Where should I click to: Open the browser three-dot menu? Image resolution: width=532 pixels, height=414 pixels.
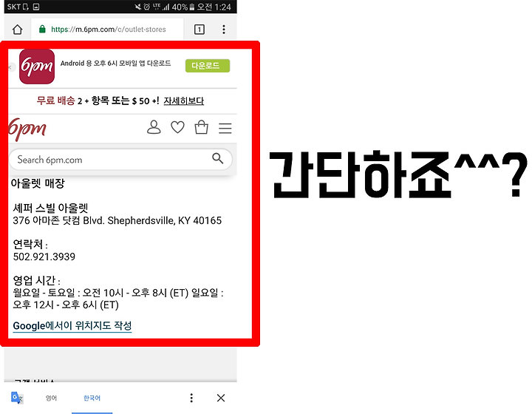pos(224,30)
